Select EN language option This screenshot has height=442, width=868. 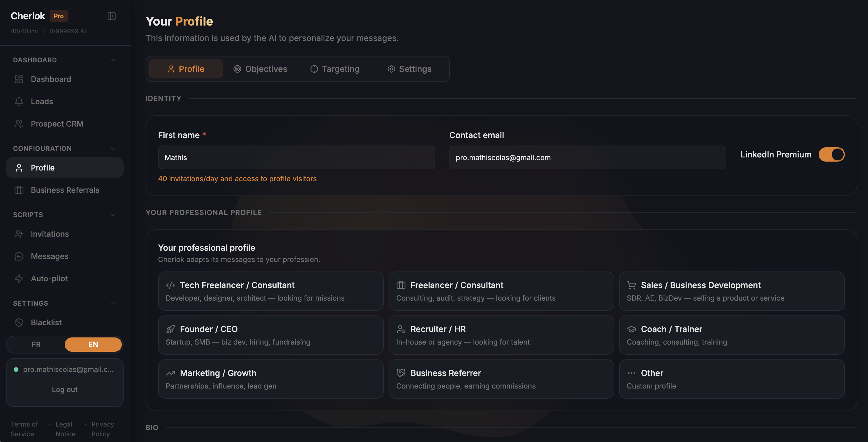(x=93, y=344)
